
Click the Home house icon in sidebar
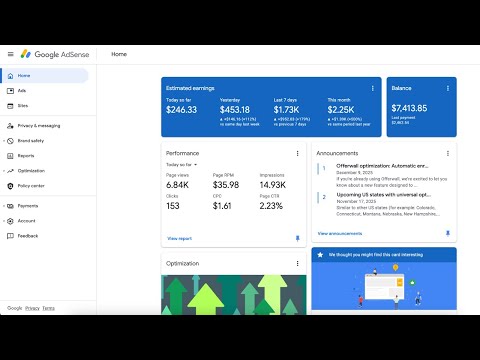10,76
